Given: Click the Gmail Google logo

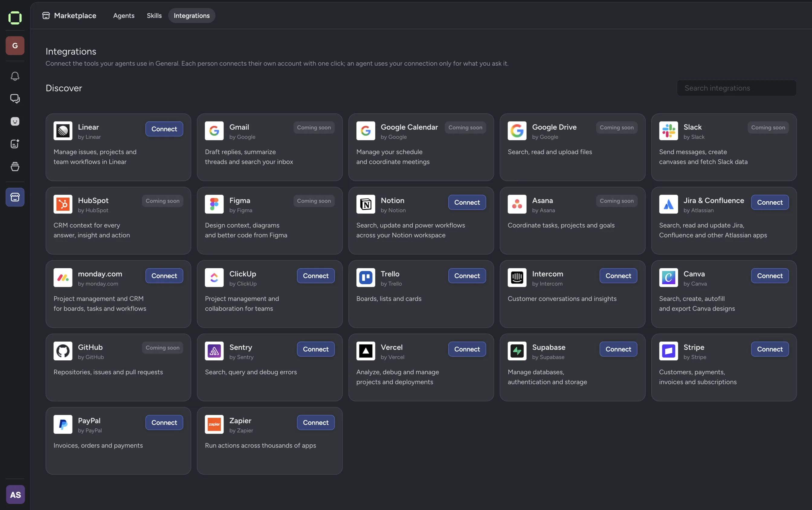Looking at the screenshot, I should tap(214, 131).
